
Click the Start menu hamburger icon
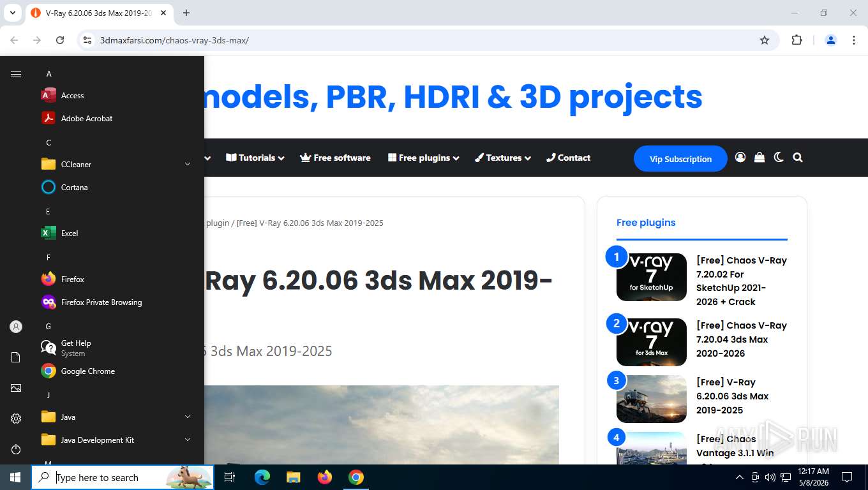click(16, 74)
